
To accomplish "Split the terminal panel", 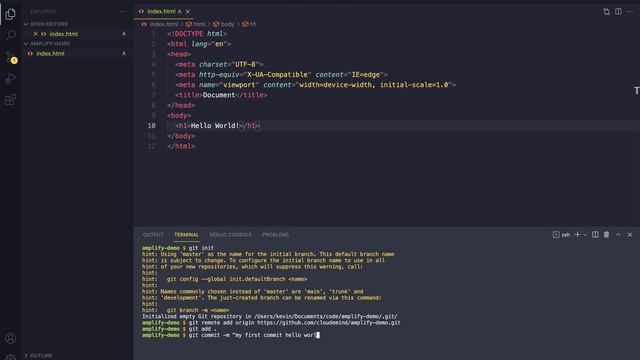I will coord(595,235).
